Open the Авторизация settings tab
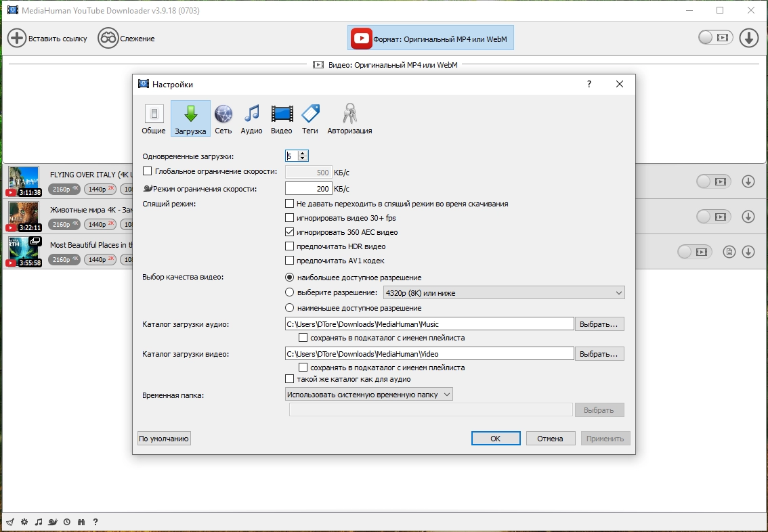 click(x=349, y=119)
